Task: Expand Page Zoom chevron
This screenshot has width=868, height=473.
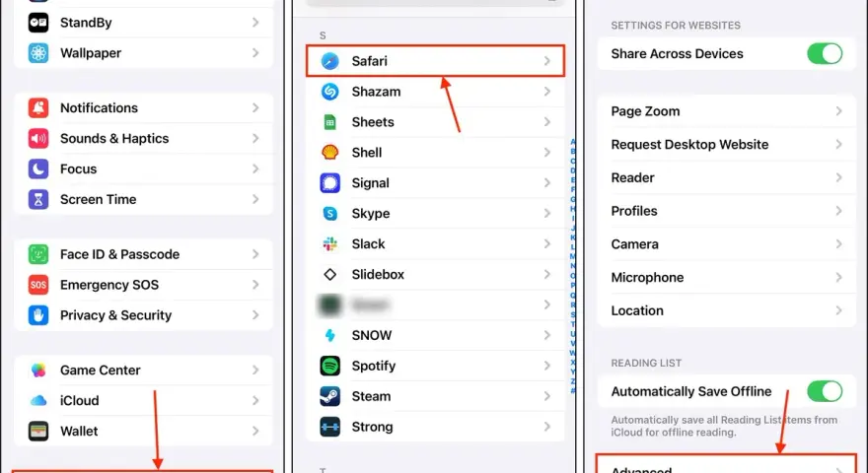Action: click(x=839, y=111)
